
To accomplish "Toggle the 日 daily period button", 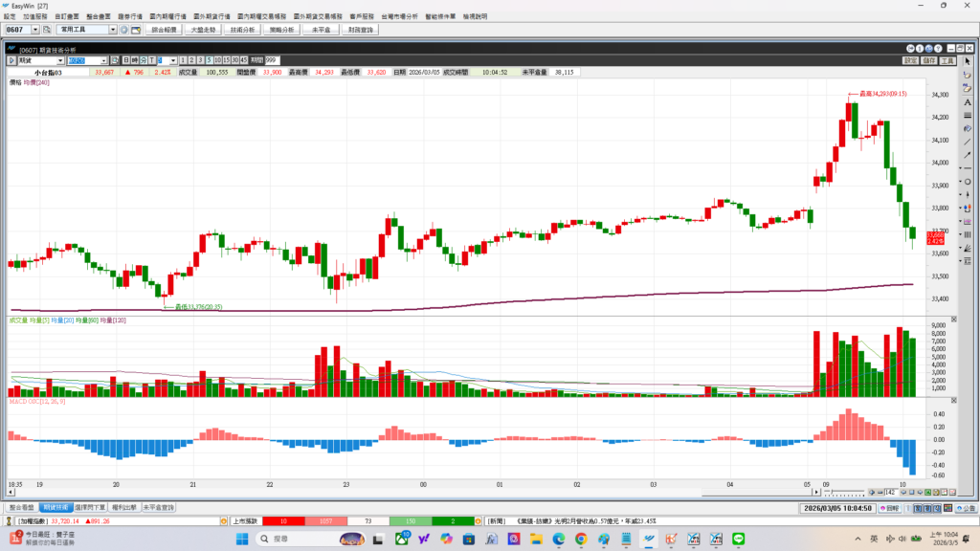I will coord(124,60).
